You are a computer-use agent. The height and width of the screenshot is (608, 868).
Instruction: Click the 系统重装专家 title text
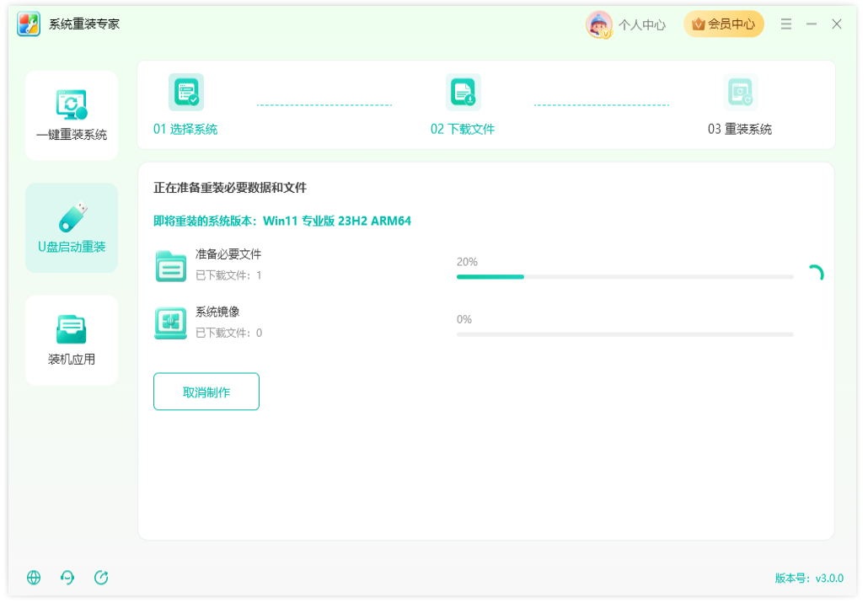point(84,24)
